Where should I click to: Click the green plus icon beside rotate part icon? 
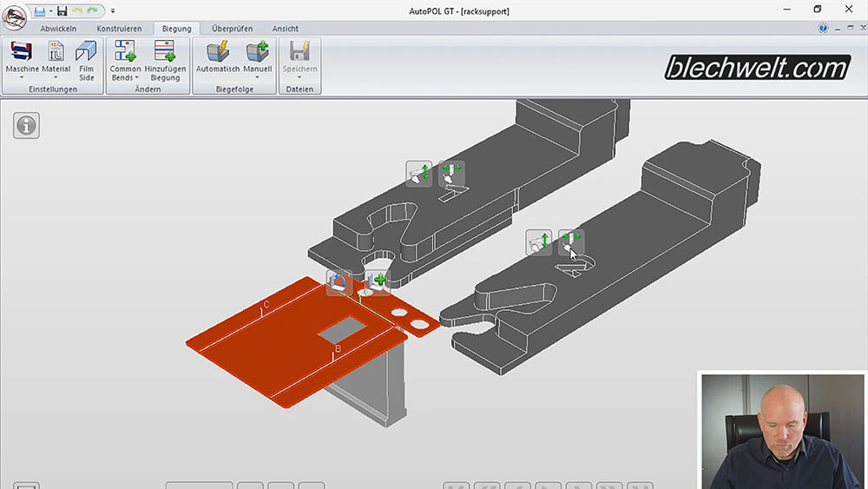point(377,282)
